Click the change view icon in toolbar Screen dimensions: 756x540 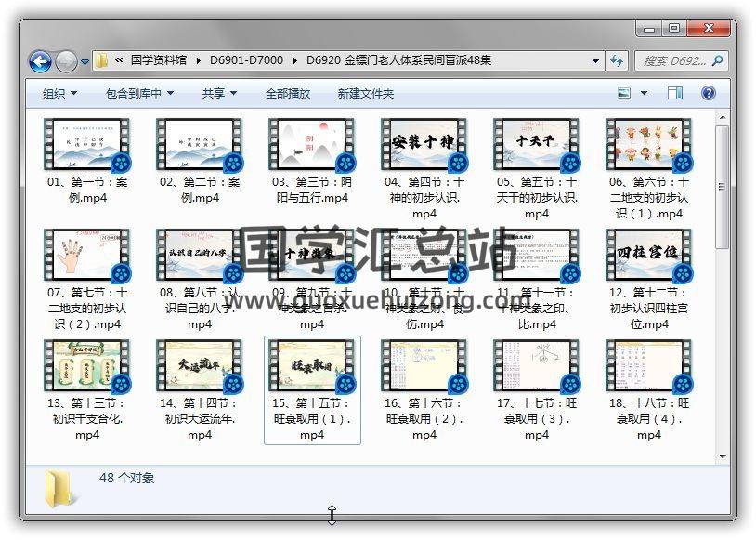click(624, 93)
